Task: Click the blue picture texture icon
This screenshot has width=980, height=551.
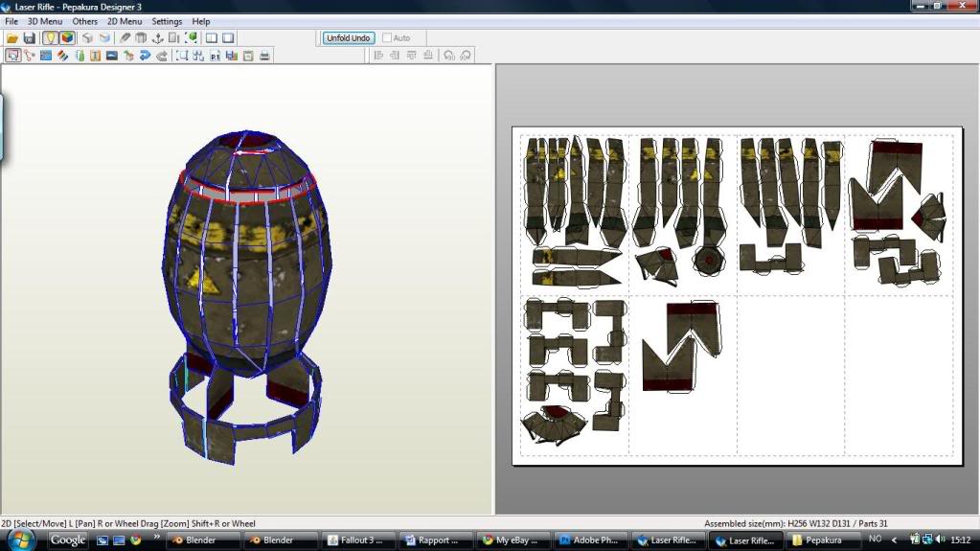Action: click(x=46, y=56)
